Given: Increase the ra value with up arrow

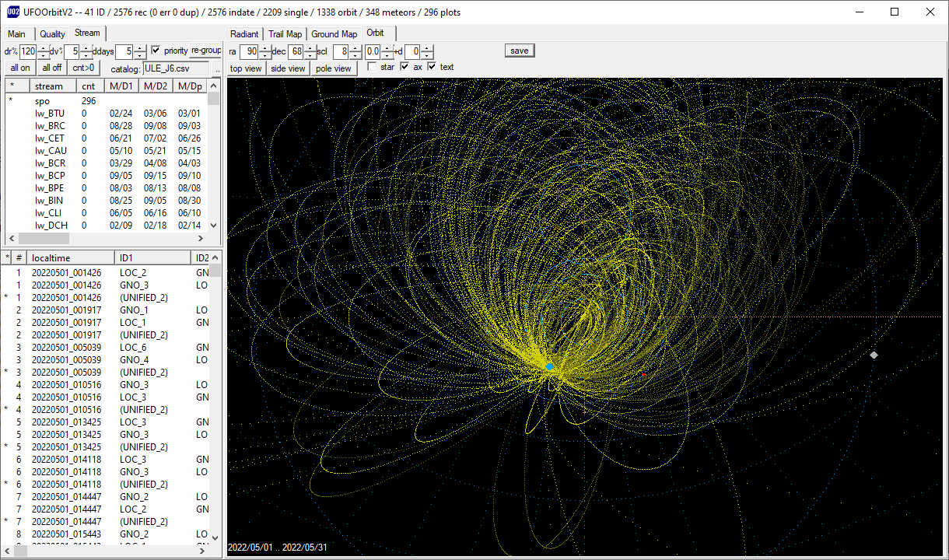Looking at the screenshot, I should coord(265,47).
